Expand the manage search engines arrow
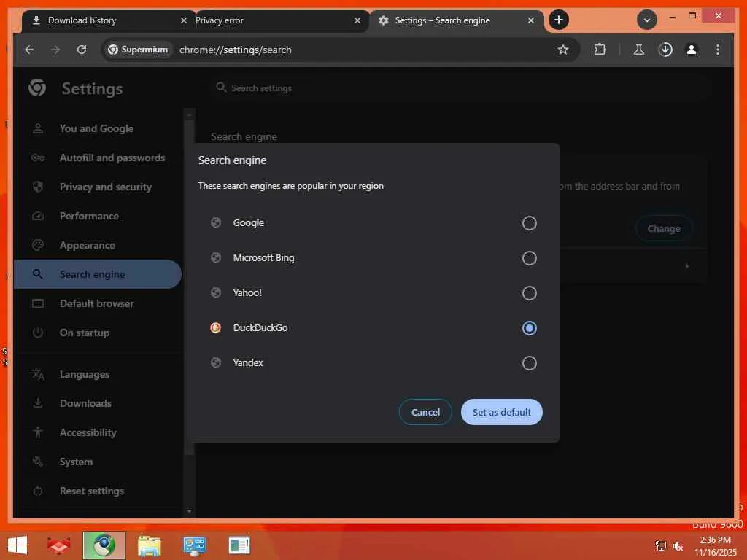The height and width of the screenshot is (560, 747). pos(686,265)
